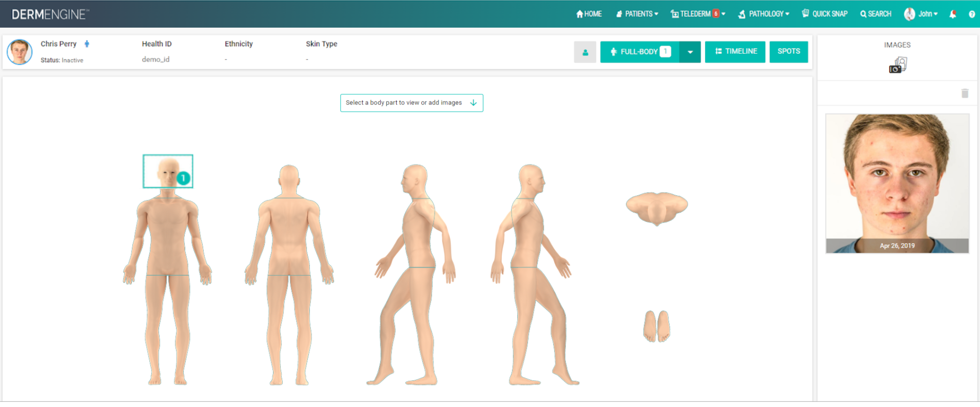980x407 pixels.
Task: Select the head on the rear body view
Action: click(289, 181)
